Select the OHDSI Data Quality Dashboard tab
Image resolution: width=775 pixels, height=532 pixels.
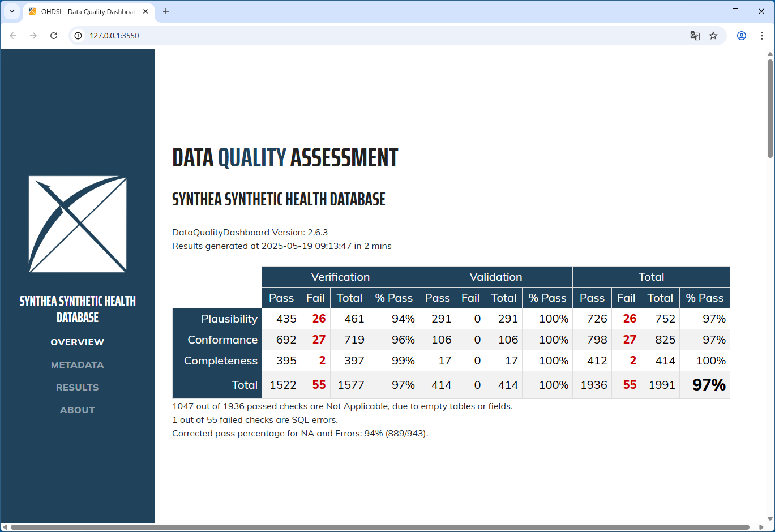tap(89, 11)
